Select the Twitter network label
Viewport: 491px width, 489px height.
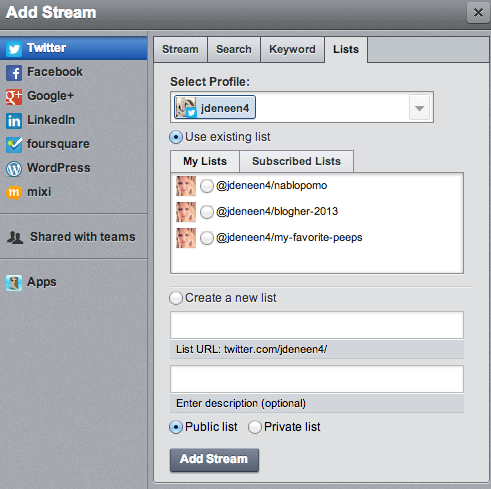(47, 48)
